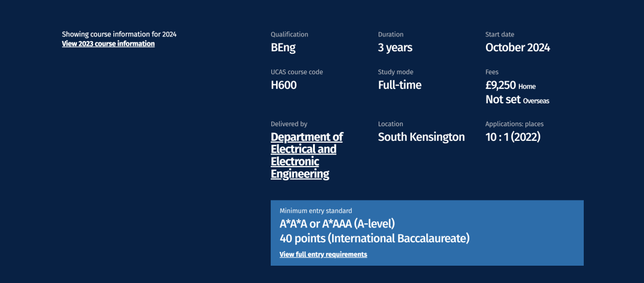Viewport: 644px width, 283px height.
Task: Click the 3 years duration text
Action: (395, 48)
